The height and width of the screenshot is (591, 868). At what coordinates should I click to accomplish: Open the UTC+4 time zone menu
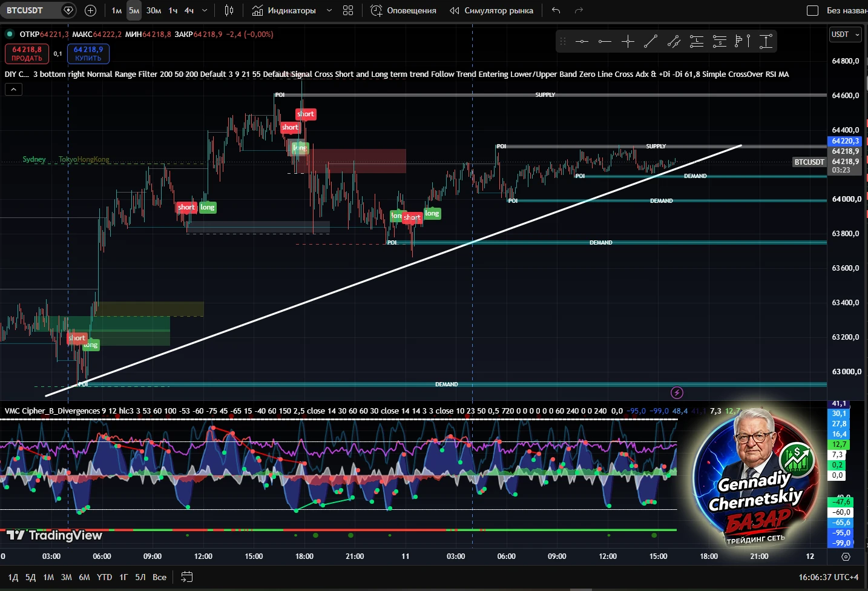click(829, 577)
